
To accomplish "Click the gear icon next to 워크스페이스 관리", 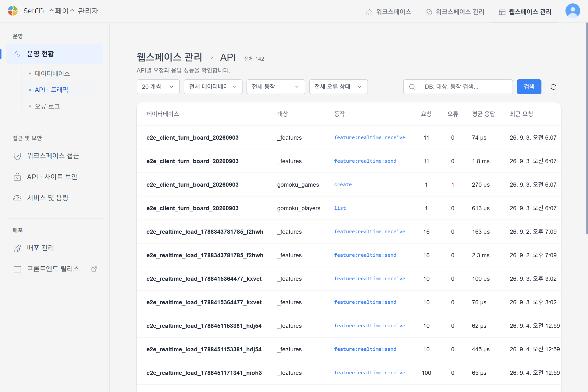I will tap(429, 12).
